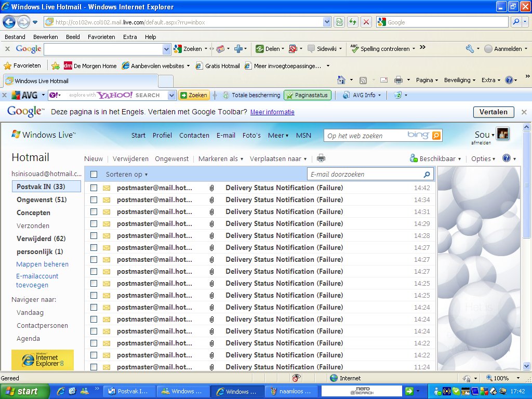This screenshot has height=399, width=532.
Task: Open the Verplaatsen naar dropdown
Action: pos(278,158)
